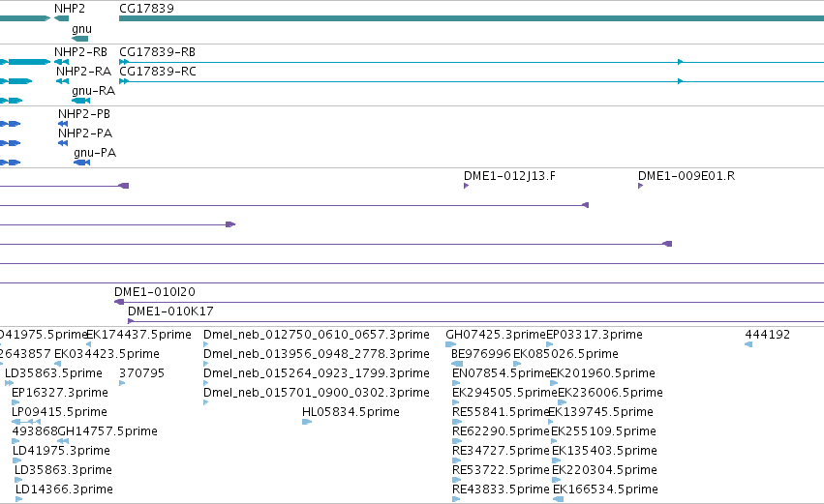The height and width of the screenshot is (504, 824).
Task: Select EST EP16327.3prime
Action: (x=60, y=393)
